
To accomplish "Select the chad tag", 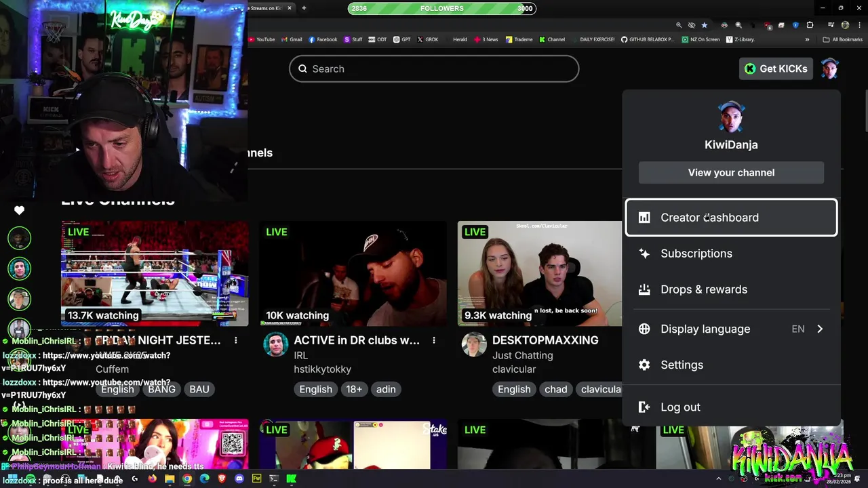I will (555, 389).
